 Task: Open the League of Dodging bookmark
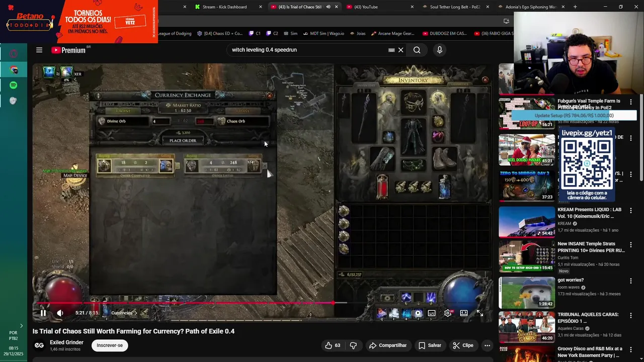pyautogui.click(x=175, y=33)
